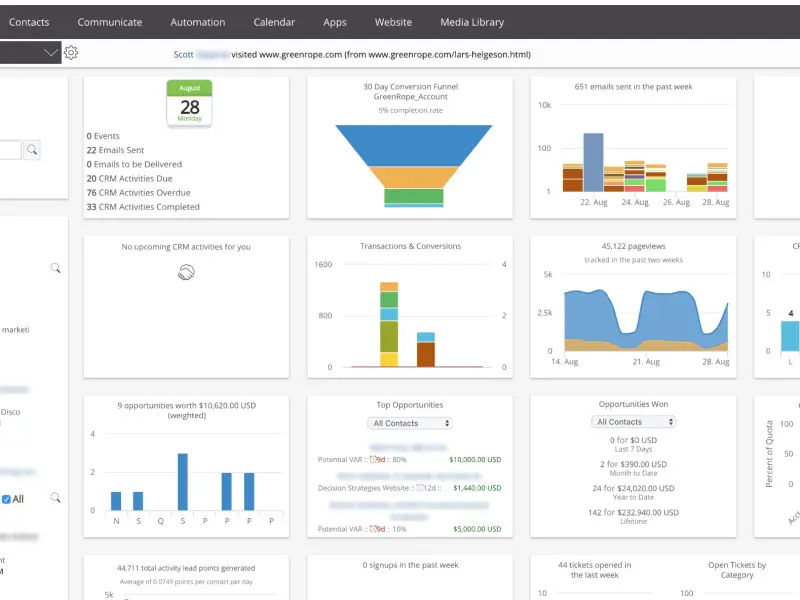The height and width of the screenshot is (600, 800).
Task: Click the 76 CRM Activities Overdue link
Action: tap(138, 192)
